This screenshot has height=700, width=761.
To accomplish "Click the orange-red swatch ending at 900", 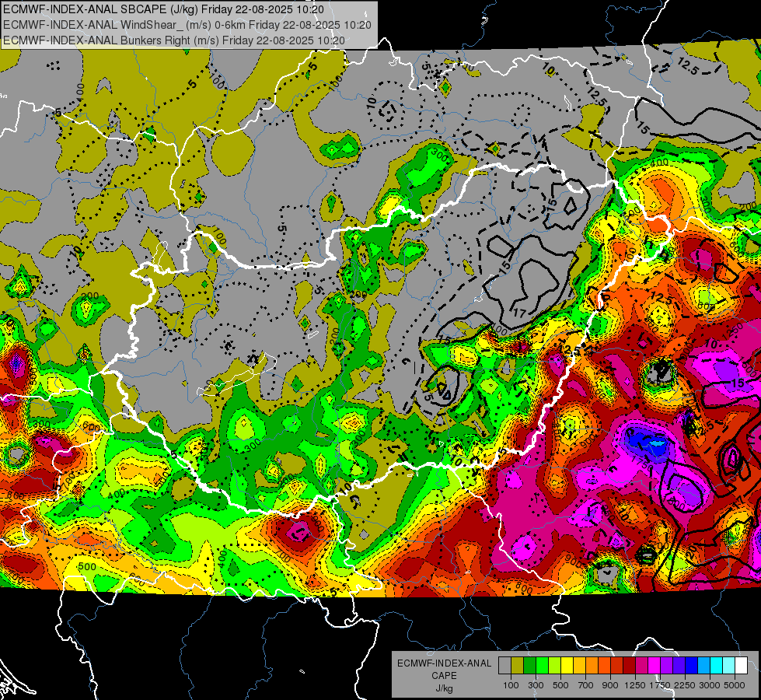I will click(604, 665).
